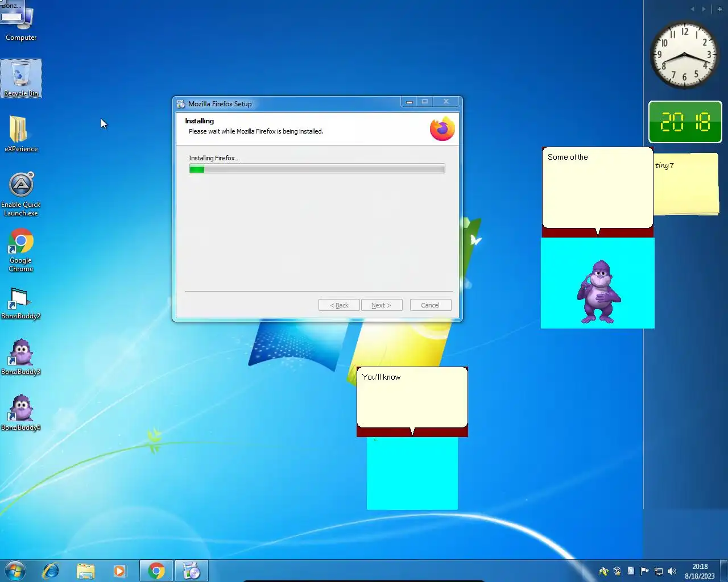Click the tiny7 yellow sticky note
The height and width of the screenshot is (582, 728).
686,184
